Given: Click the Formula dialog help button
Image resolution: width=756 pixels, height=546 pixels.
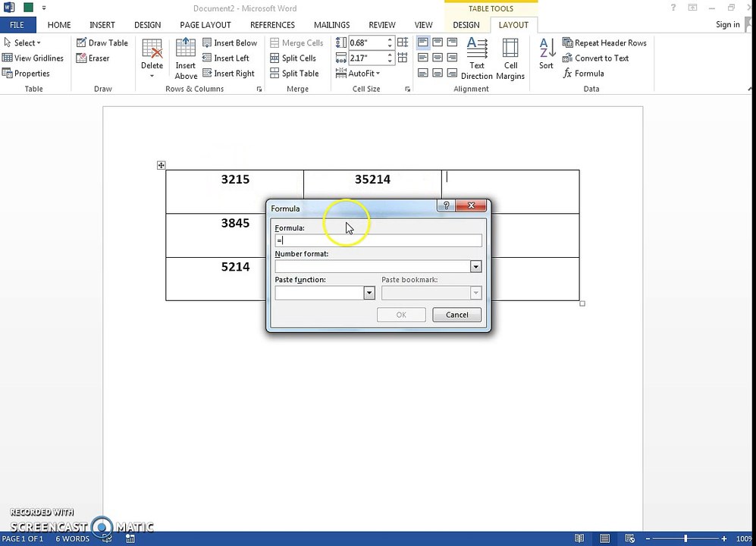Looking at the screenshot, I should pos(446,206).
